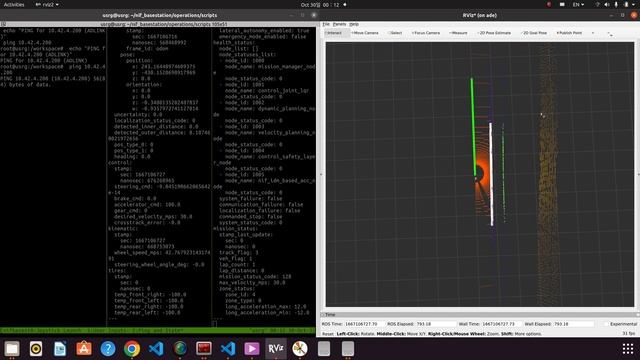Screen dimensions: 640x360
Task: Open the Files app in the dock
Action: click(x=12, y=349)
